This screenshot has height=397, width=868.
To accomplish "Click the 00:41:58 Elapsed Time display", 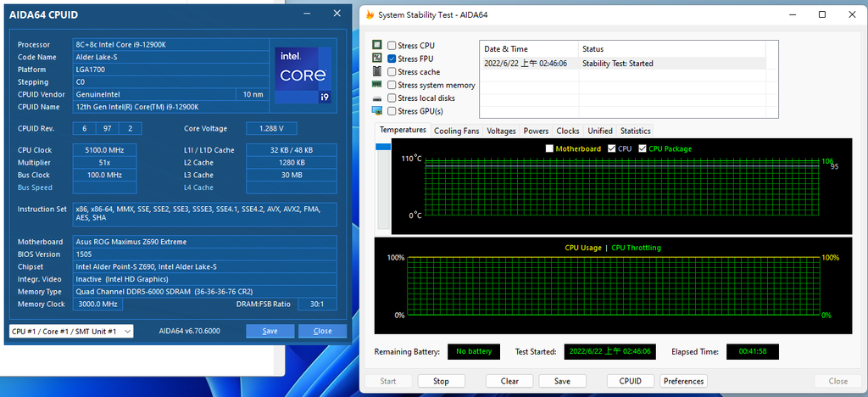I will point(753,351).
